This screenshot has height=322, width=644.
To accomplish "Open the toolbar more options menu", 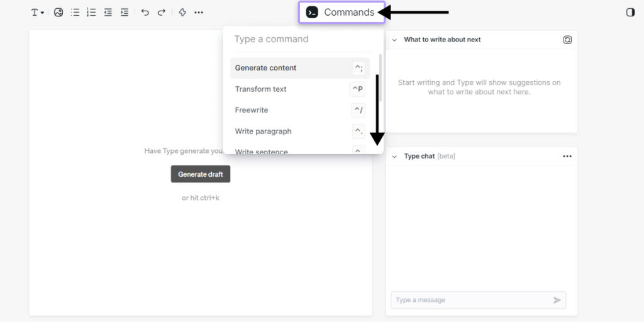I will coord(199,12).
